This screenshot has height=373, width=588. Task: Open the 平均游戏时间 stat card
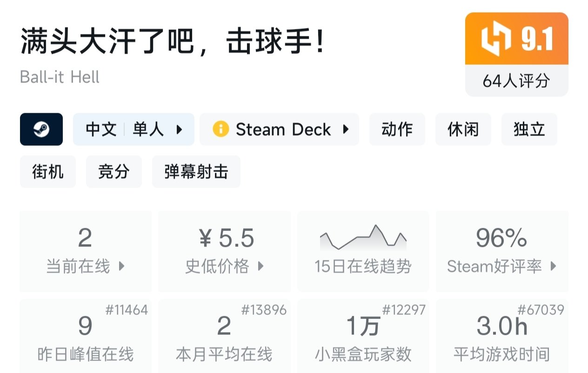(x=501, y=336)
